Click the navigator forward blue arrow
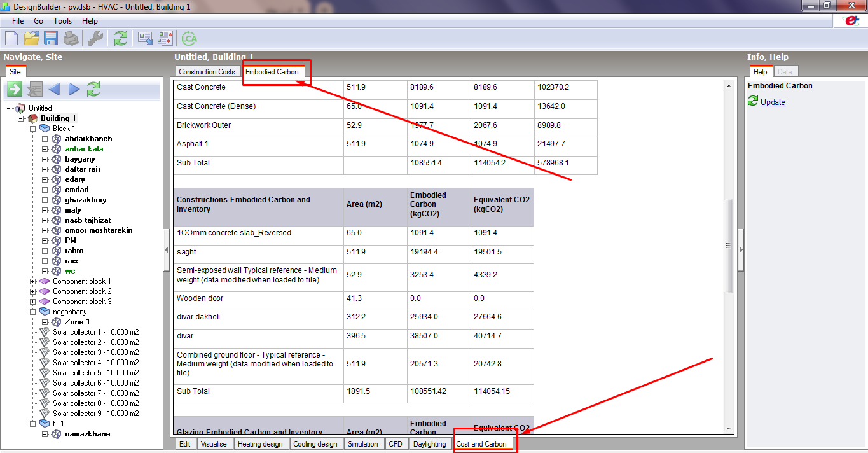Screen dimensions: 868x453 click(x=74, y=89)
